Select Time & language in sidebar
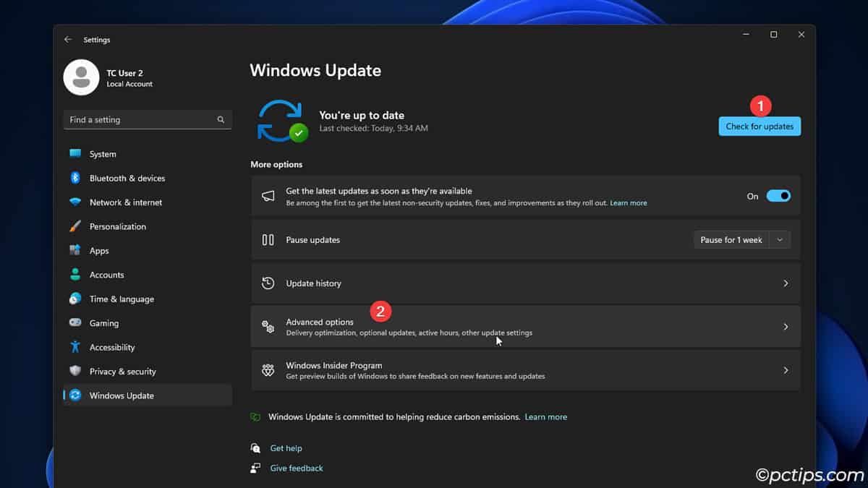The height and width of the screenshot is (488, 868). pyautogui.click(x=148, y=299)
